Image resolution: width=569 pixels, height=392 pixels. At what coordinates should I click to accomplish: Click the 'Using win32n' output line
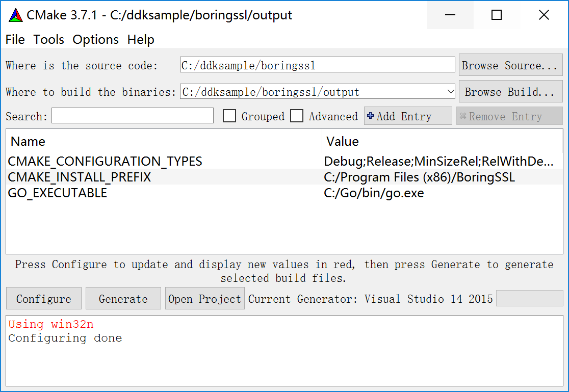click(51, 324)
